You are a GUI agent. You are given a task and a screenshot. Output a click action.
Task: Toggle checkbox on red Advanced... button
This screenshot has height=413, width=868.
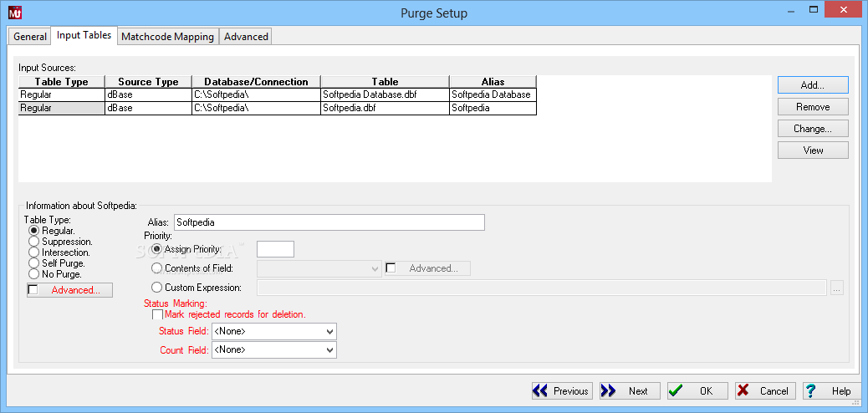tap(33, 290)
